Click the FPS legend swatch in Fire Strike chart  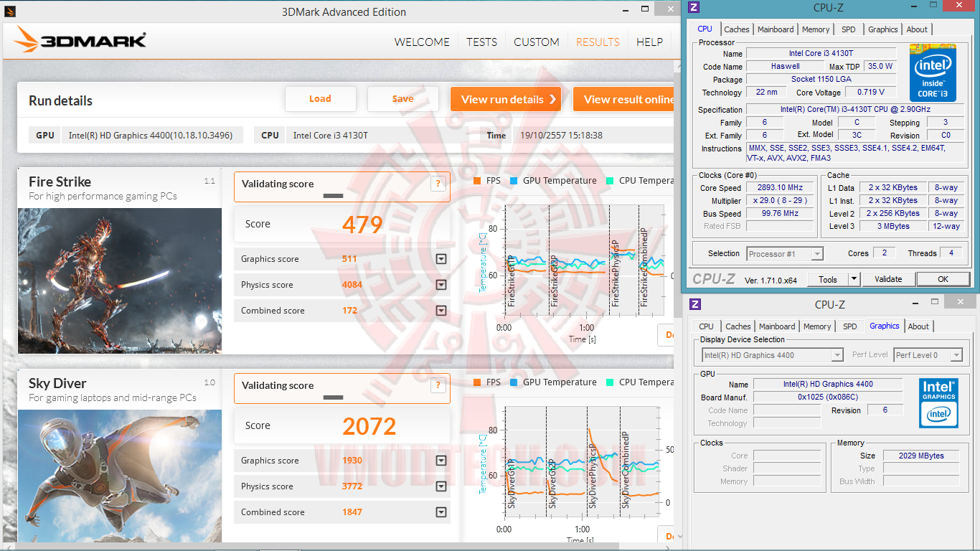(x=477, y=181)
